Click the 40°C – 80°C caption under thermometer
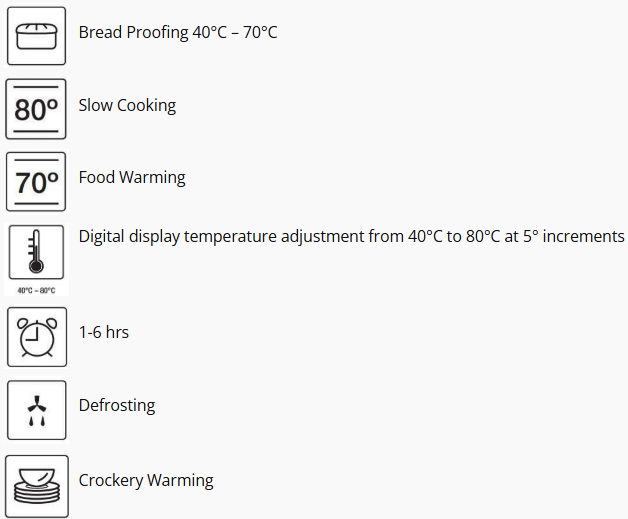Viewport: 628px width, 519px height. click(x=36, y=290)
